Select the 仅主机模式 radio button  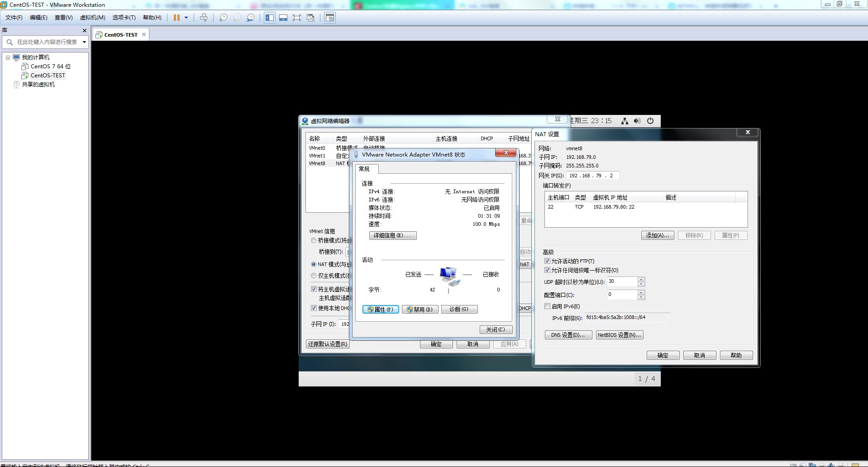point(314,276)
